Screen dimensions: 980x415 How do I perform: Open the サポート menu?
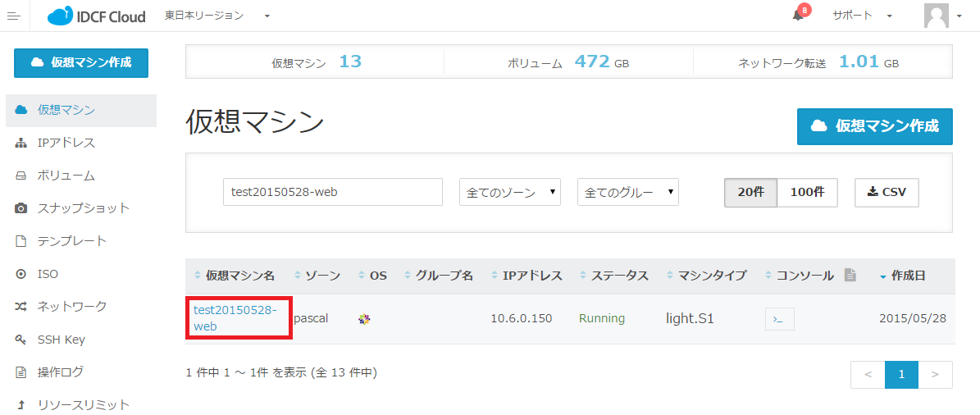point(862,16)
